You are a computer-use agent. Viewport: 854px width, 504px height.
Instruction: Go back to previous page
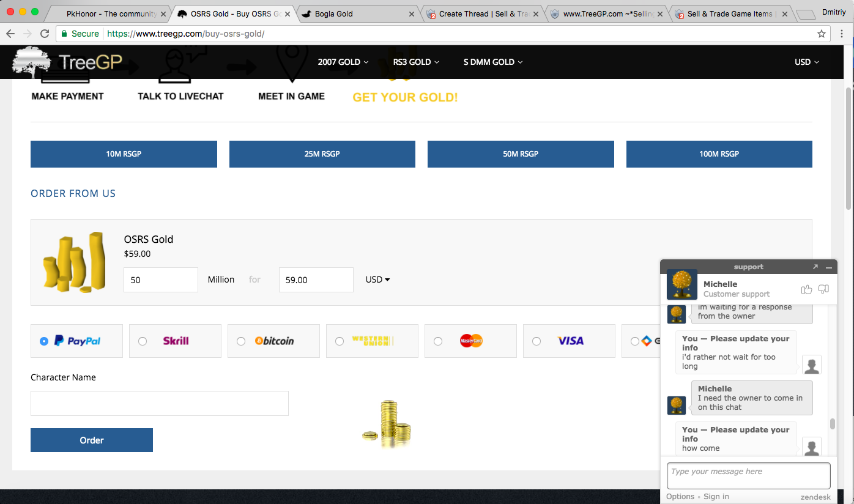click(x=11, y=34)
